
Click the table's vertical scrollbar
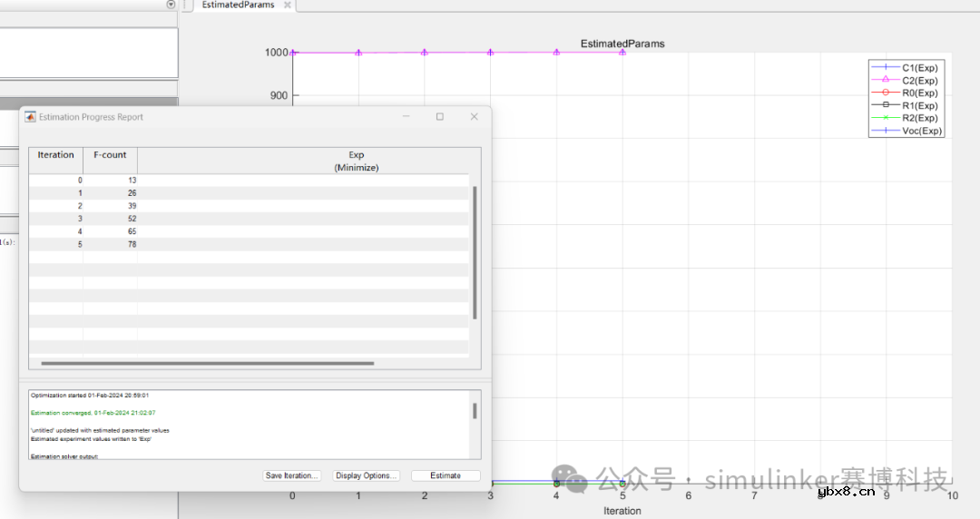(x=475, y=252)
